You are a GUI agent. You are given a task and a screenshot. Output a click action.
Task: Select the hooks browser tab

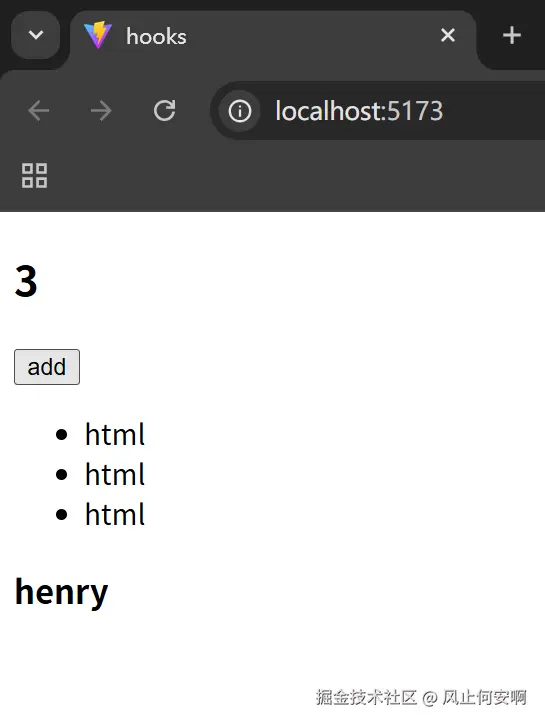(273, 36)
